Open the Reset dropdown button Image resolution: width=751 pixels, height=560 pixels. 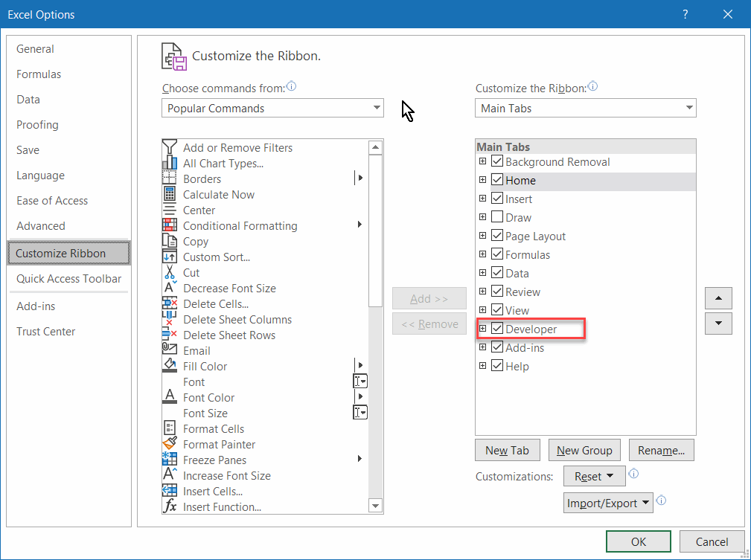[x=595, y=476]
